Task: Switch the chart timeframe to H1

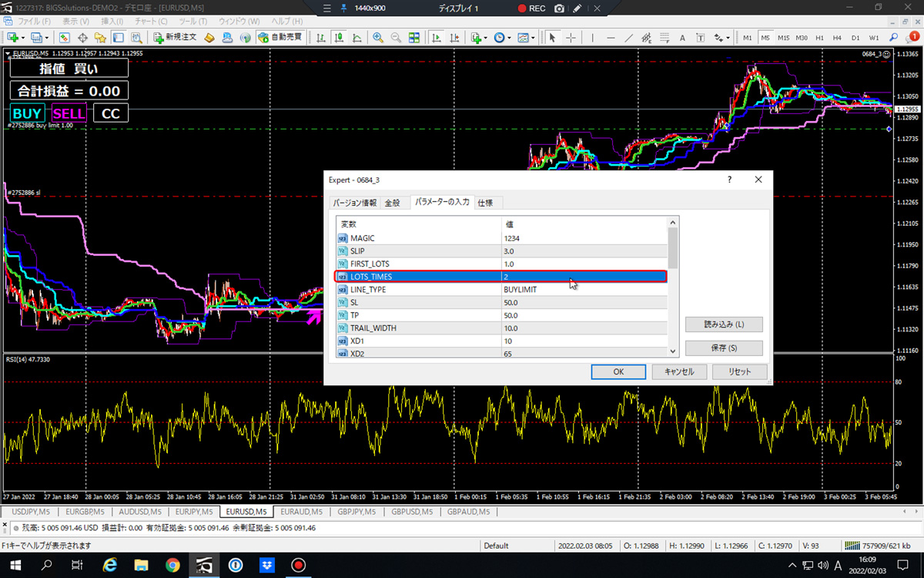Action: (819, 37)
